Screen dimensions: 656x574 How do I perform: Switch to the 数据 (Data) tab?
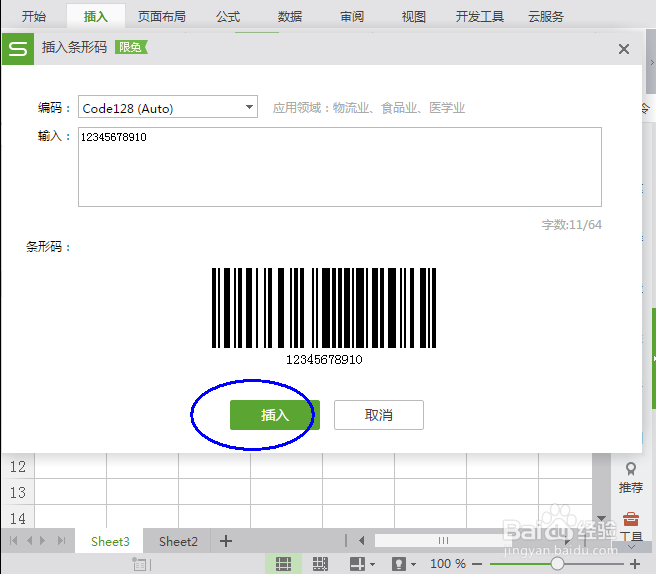(290, 17)
